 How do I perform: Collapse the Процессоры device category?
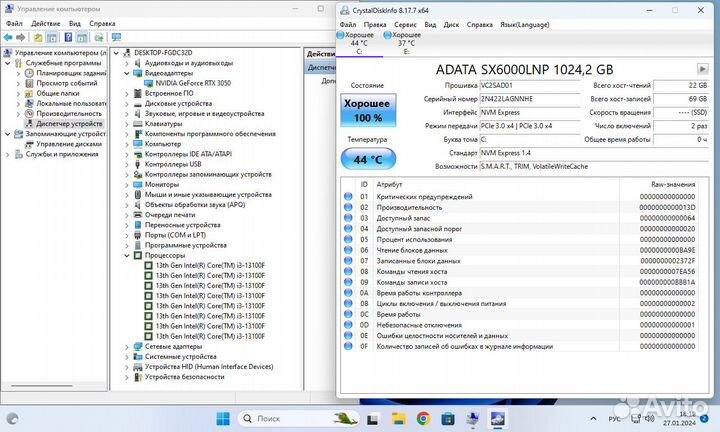[x=127, y=255]
